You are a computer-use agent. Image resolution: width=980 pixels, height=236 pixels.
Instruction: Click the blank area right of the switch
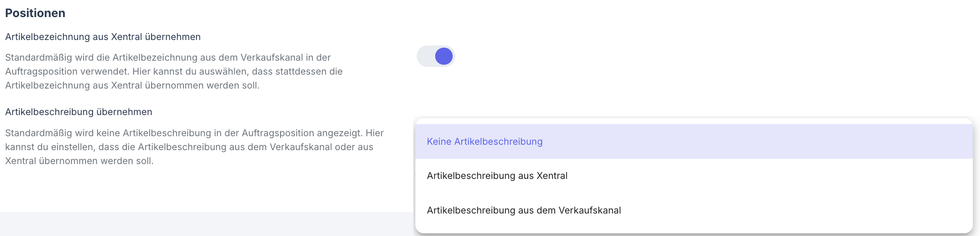pos(674,57)
